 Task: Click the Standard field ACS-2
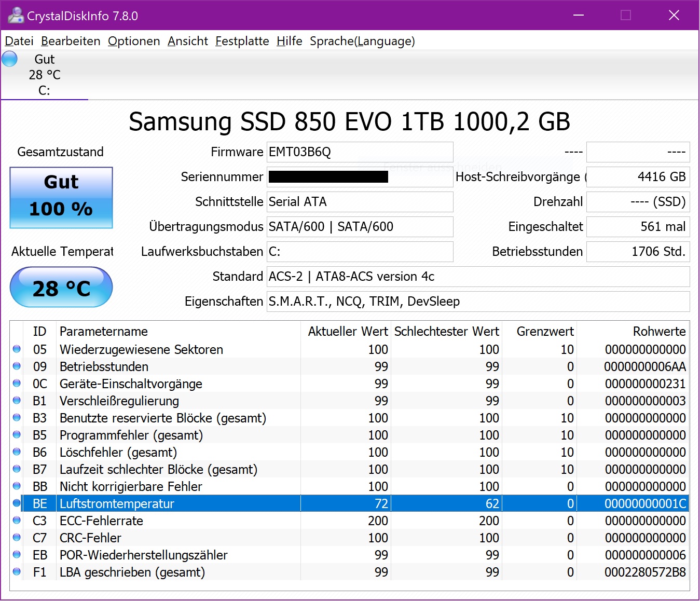tap(478, 277)
